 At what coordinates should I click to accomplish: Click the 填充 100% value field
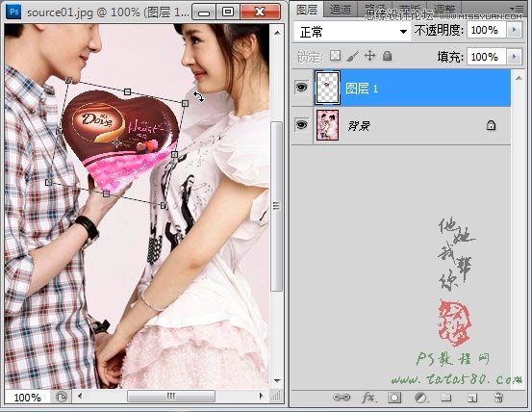click(486, 57)
